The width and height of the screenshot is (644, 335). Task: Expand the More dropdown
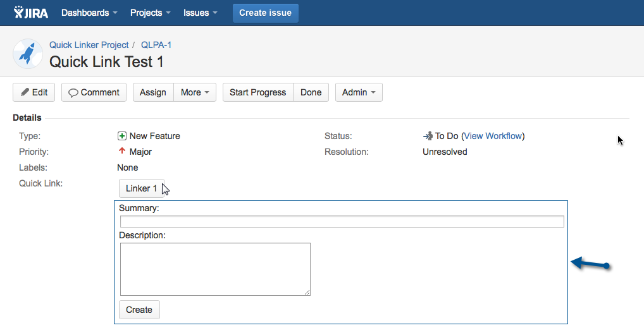(195, 92)
